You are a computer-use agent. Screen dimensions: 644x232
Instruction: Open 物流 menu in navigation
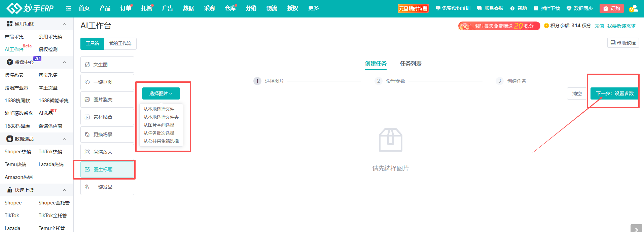[272, 8]
